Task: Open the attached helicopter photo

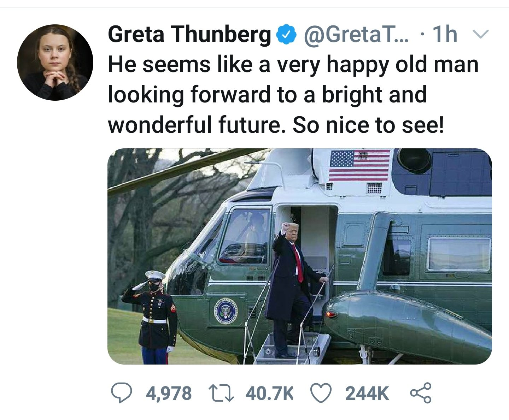Action: [299, 256]
